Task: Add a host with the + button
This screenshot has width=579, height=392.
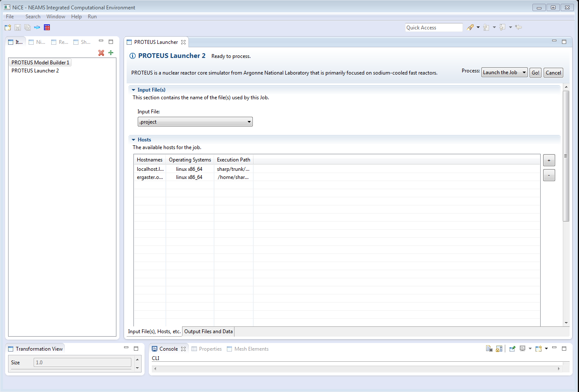Action: coord(549,160)
